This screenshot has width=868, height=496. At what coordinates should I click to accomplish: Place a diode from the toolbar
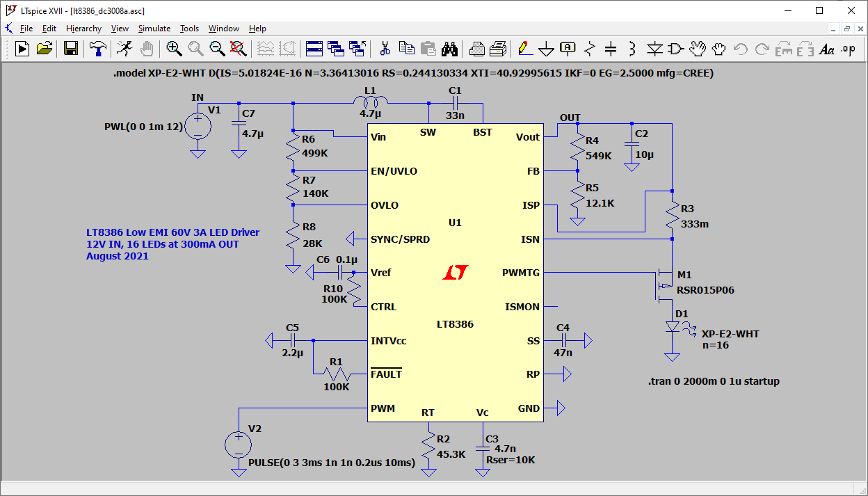pos(654,48)
